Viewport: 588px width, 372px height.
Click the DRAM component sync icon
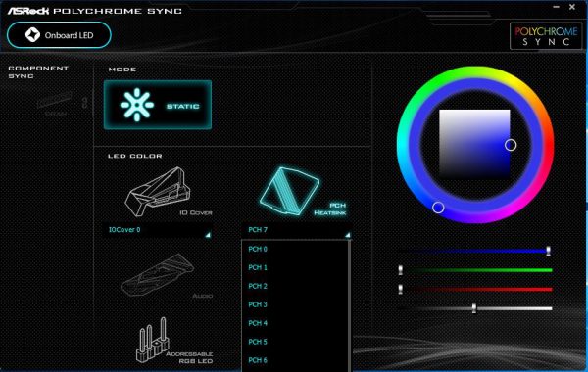[55, 100]
